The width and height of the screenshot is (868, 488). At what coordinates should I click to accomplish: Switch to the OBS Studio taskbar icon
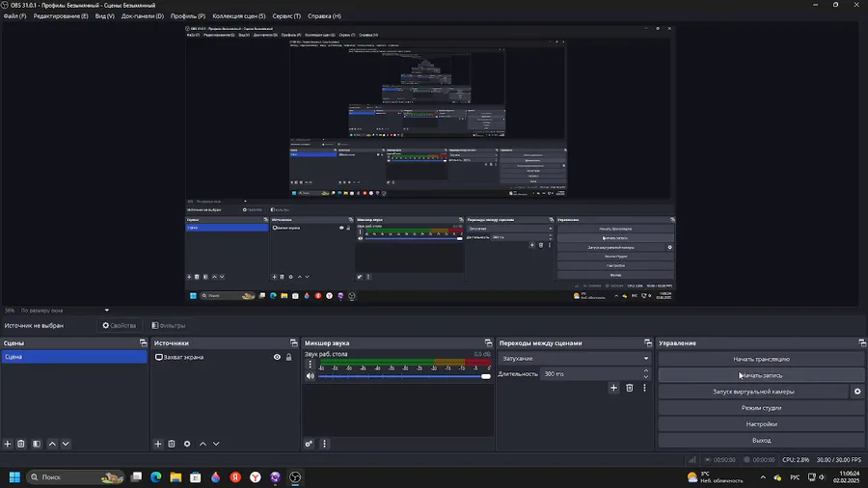[295, 477]
